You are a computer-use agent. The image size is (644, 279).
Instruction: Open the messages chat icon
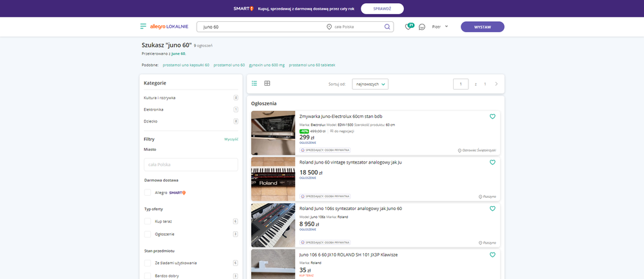[x=422, y=27]
